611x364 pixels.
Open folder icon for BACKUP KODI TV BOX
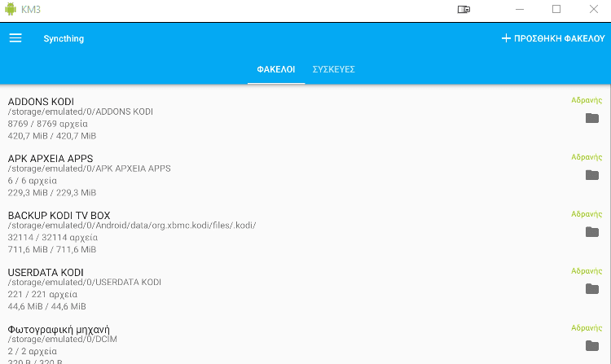592,231
